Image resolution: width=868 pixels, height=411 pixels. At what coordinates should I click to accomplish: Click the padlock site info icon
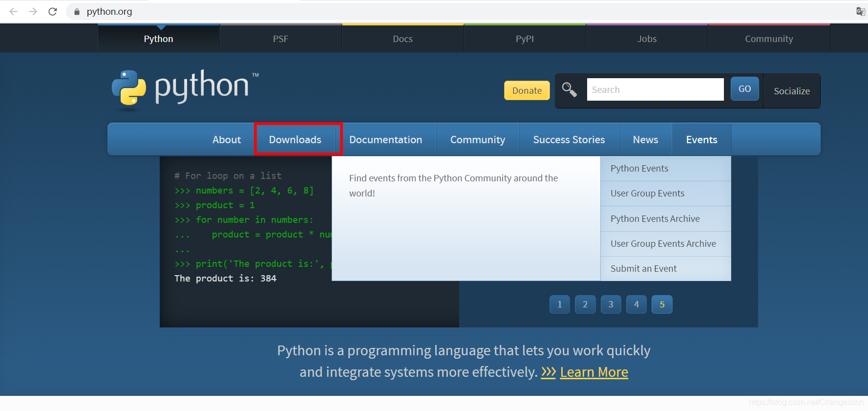click(x=77, y=11)
